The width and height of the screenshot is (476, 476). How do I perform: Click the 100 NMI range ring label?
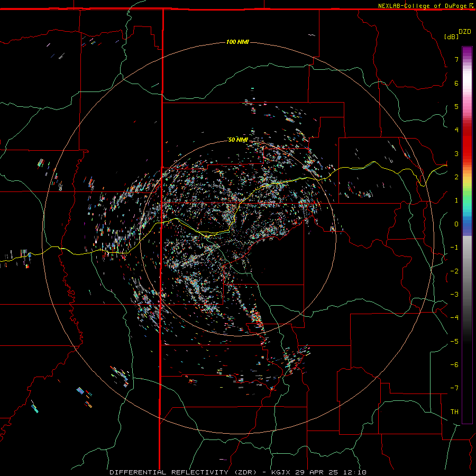pos(237,42)
